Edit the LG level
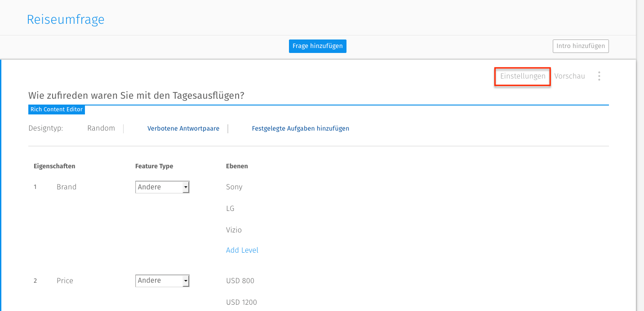Screen dimensions: 644x311 point(230,209)
